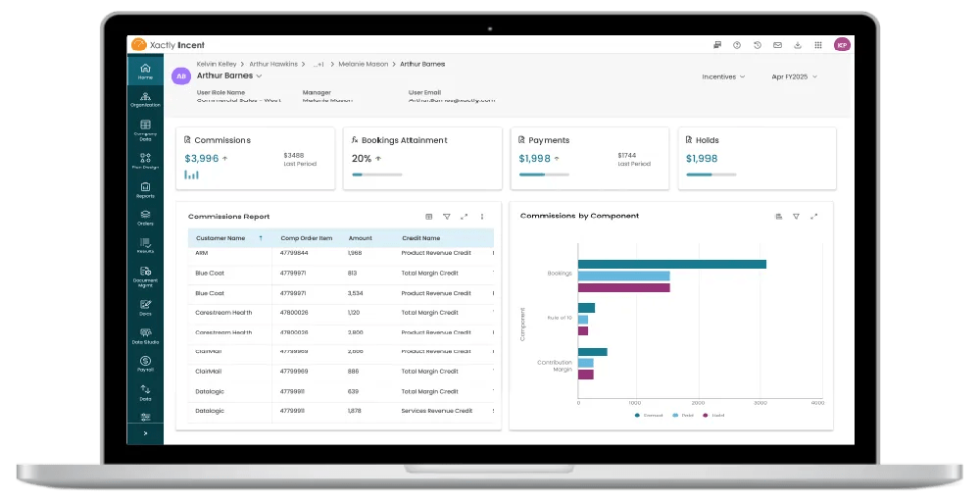Expand Commissions by Component chart fullscreen
The width and height of the screenshot is (980, 502).
coord(814,216)
